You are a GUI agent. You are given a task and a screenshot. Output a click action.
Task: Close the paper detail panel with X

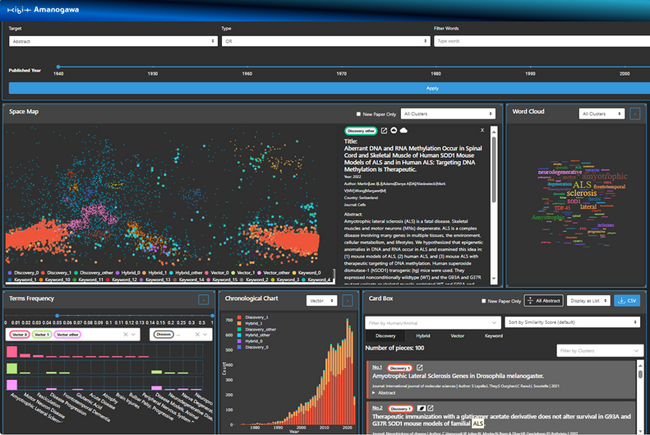coord(482,130)
